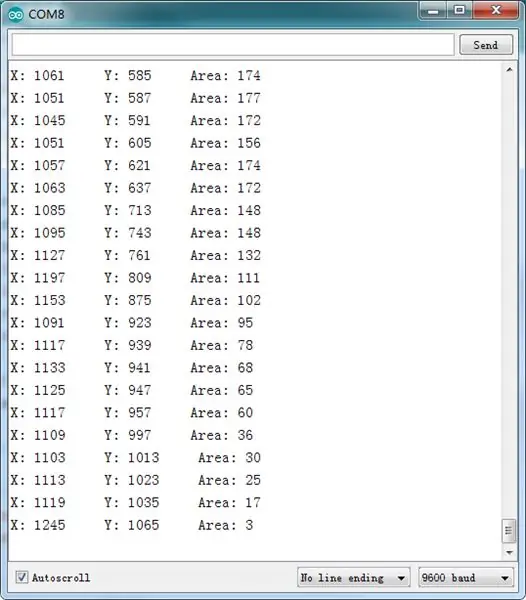Image resolution: width=526 pixels, height=600 pixels.
Task: Click the Send button
Action: point(485,45)
